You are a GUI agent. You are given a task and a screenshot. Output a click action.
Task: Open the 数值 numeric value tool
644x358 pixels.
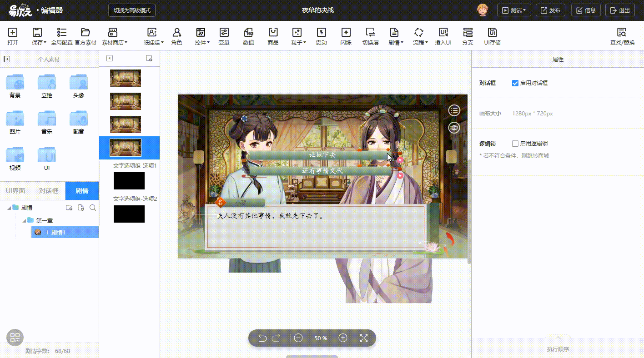coord(248,35)
